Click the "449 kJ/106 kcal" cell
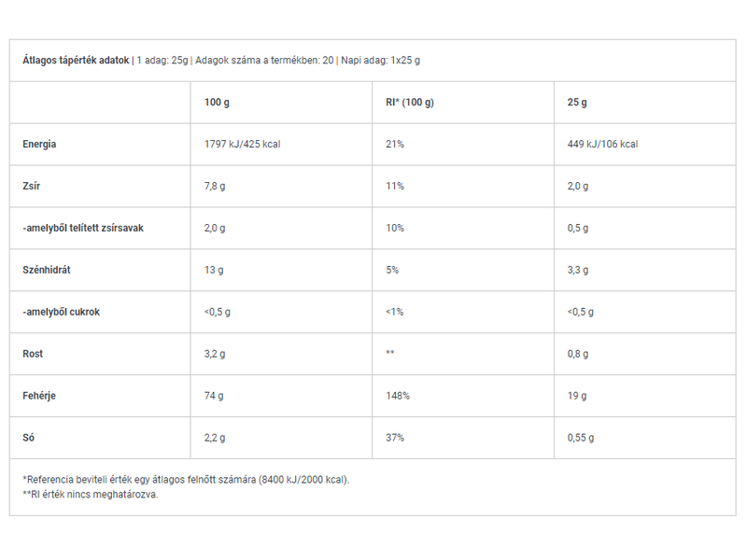 602,145
